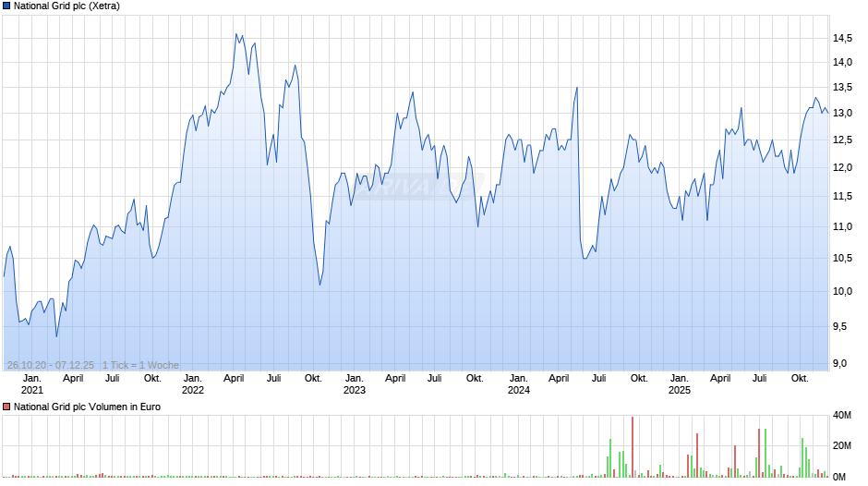Click the chart title National Grid plc (Xetra)
Image resolution: width=868 pixels, height=486 pixels.
[66, 6]
